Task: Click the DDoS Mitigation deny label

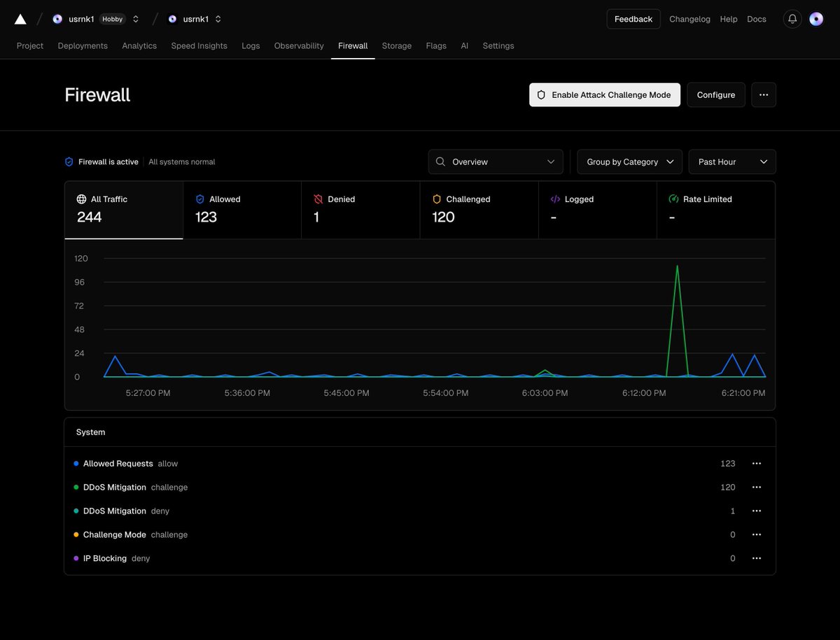Action: (126, 511)
